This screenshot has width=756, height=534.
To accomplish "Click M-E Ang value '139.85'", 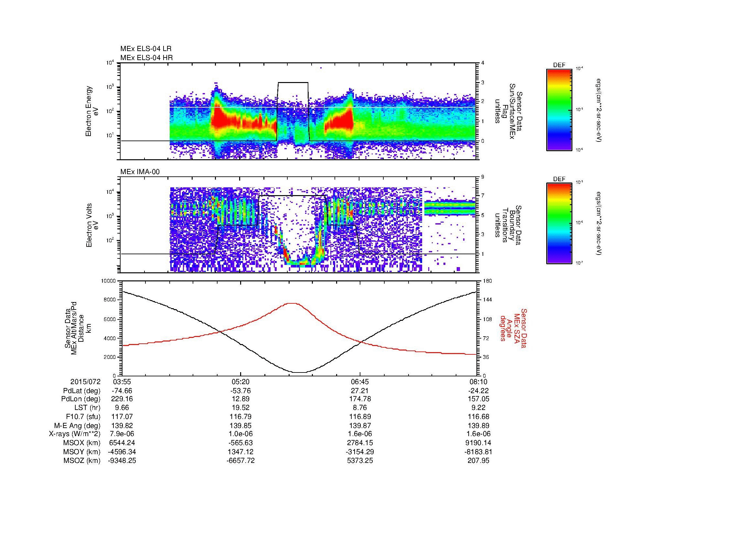I will (x=241, y=426).
